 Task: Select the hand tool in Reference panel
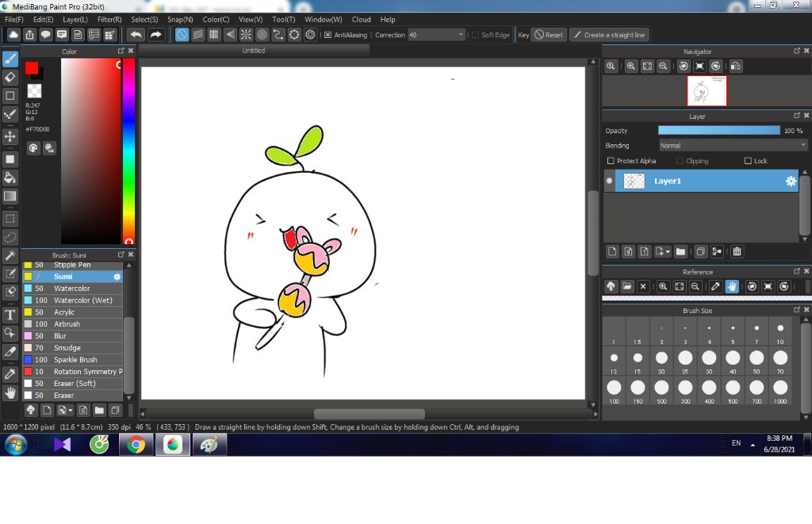click(732, 286)
